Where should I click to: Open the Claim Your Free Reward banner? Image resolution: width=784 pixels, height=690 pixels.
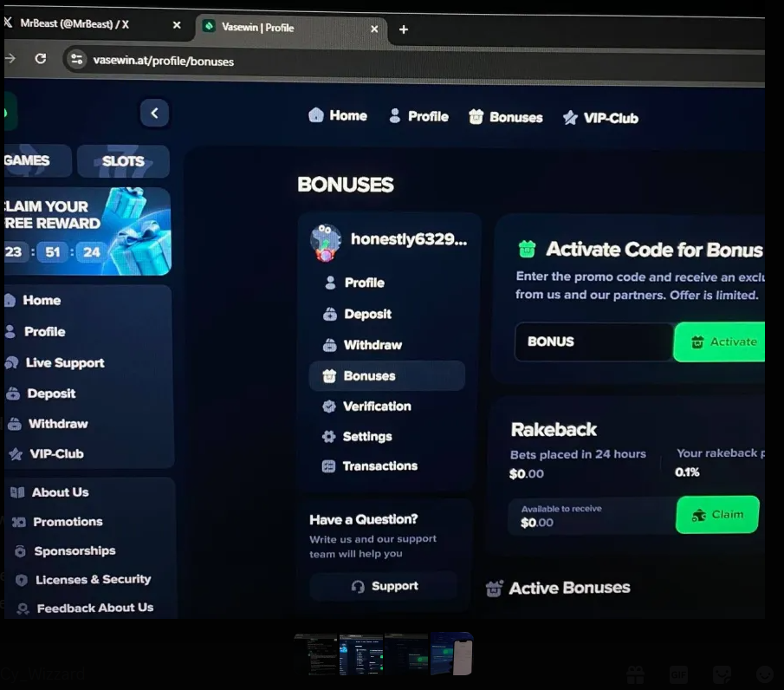pyautogui.click(x=87, y=231)
